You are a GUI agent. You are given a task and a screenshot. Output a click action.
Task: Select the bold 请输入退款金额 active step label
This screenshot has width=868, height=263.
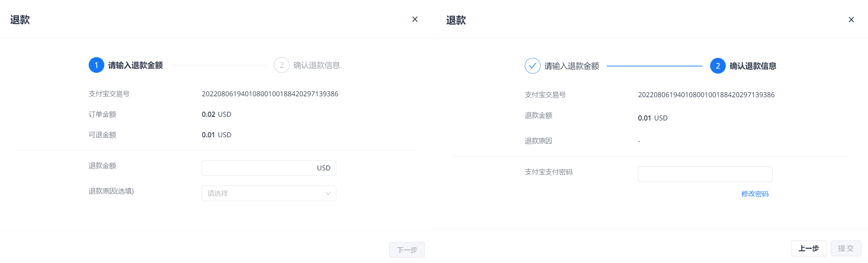135,65
